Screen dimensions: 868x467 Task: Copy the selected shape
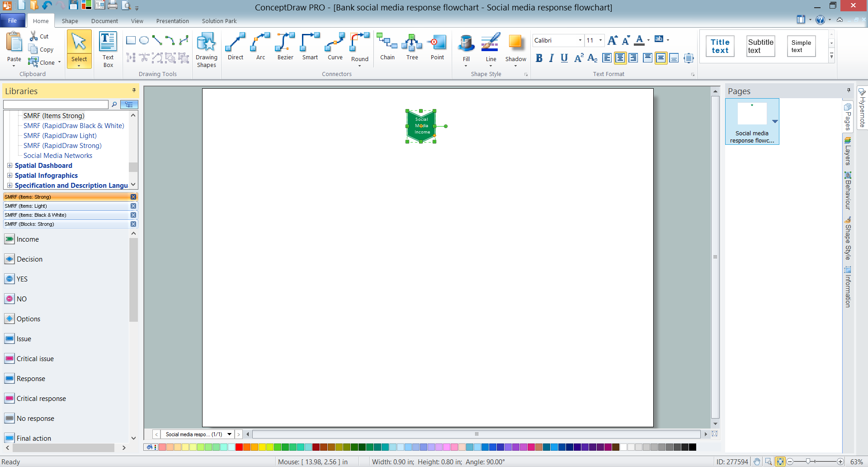[41, 49]
